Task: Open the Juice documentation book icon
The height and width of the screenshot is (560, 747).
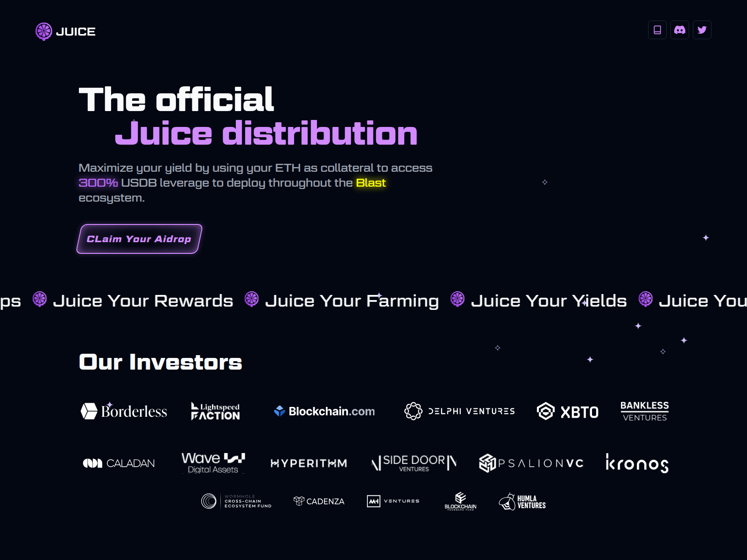Action: [657, 30]
